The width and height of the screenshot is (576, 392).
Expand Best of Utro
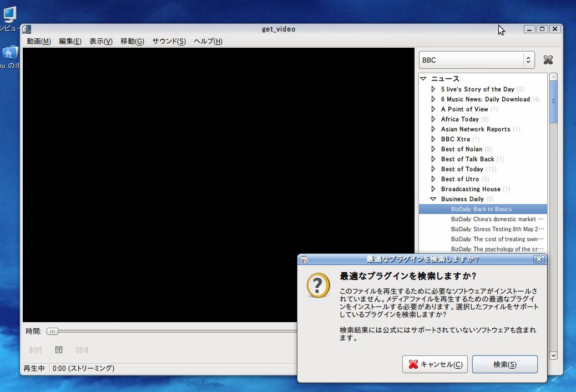coord(433,179)
